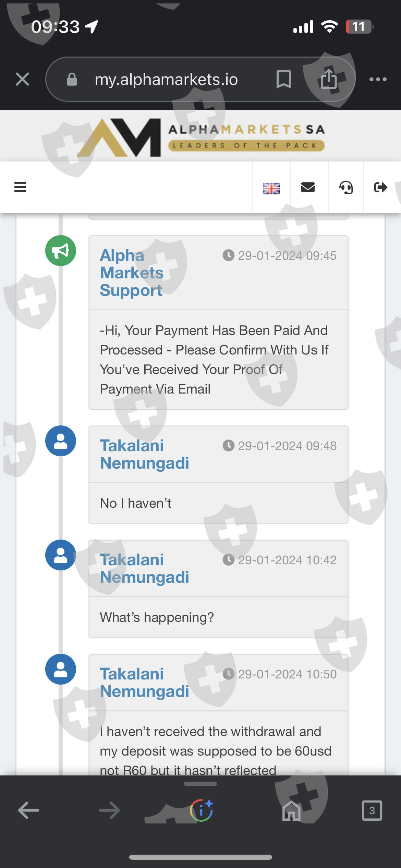Viewport: 401px width, 868px height.
Task: Close the browser tab with X
Action: coord(23,79)
